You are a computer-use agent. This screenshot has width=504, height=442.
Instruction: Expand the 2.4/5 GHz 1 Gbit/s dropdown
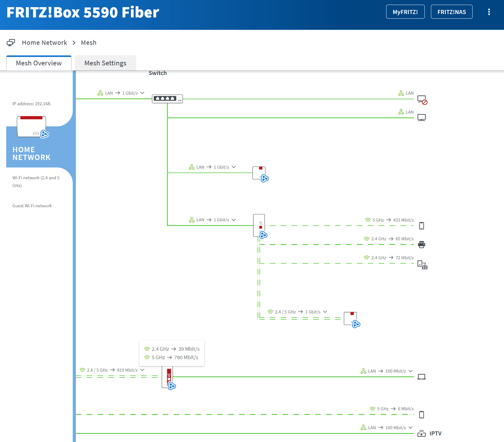pos(325,312)
